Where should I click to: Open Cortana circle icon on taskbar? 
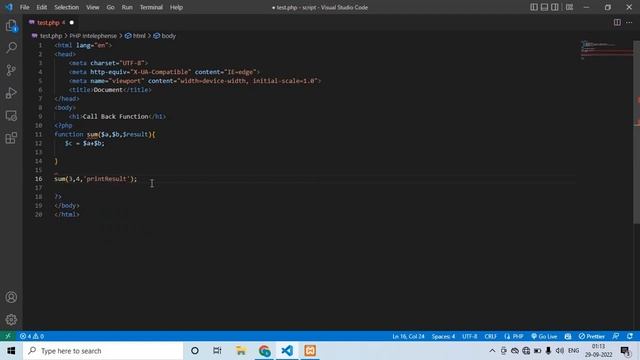click(x=195, y=351)
